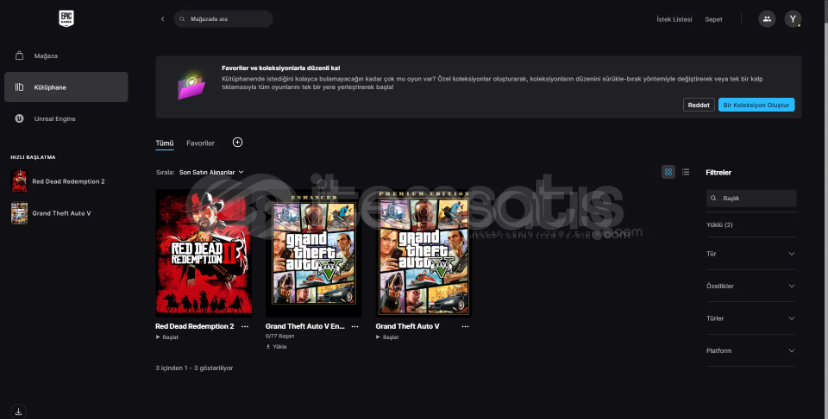This screenshot has width=828, height=419.
Task: Click the 0/77 Başarı achievements text
Action: pyautogui.click(x=279, y=336)
